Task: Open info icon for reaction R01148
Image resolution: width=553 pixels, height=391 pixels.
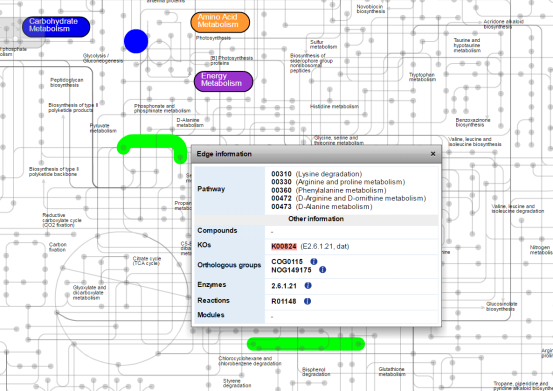Action: pyautogui.click(x=307, y=301)
